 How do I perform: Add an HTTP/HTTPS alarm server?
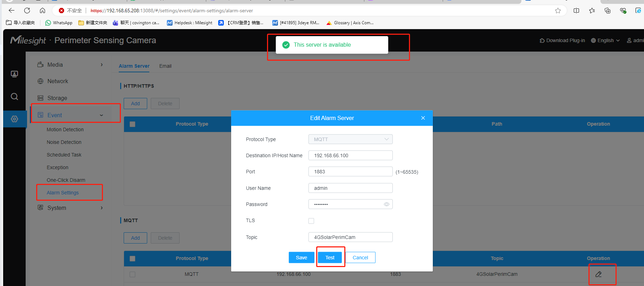point(135,104)
